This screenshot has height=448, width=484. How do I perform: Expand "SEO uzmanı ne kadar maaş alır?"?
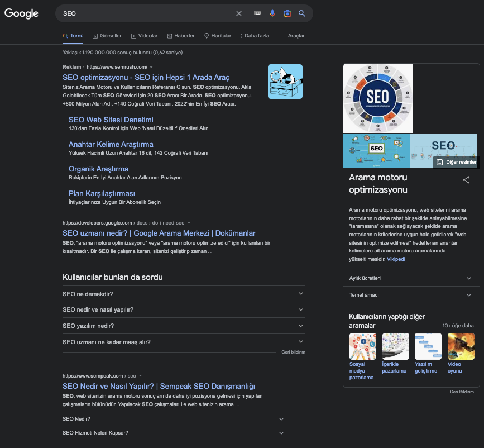coord(184,342)
